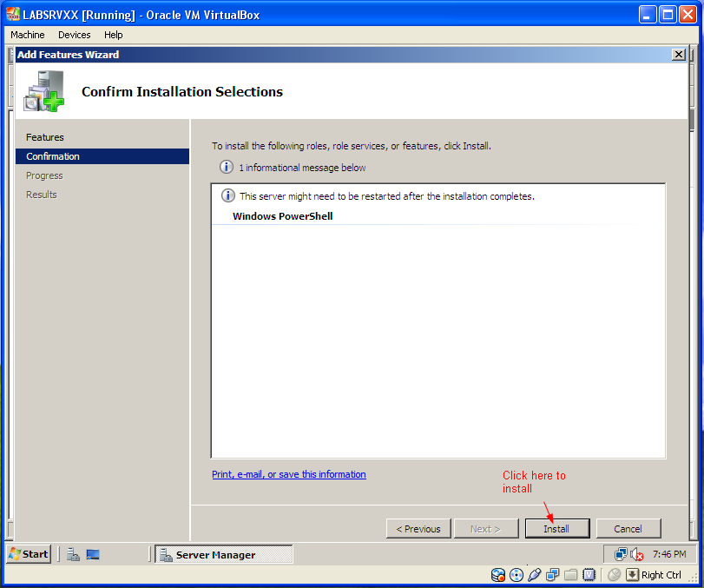
Task: Click the Windows PowerShell feature entry
Action: pyautogui.click(x=282, y=216)
